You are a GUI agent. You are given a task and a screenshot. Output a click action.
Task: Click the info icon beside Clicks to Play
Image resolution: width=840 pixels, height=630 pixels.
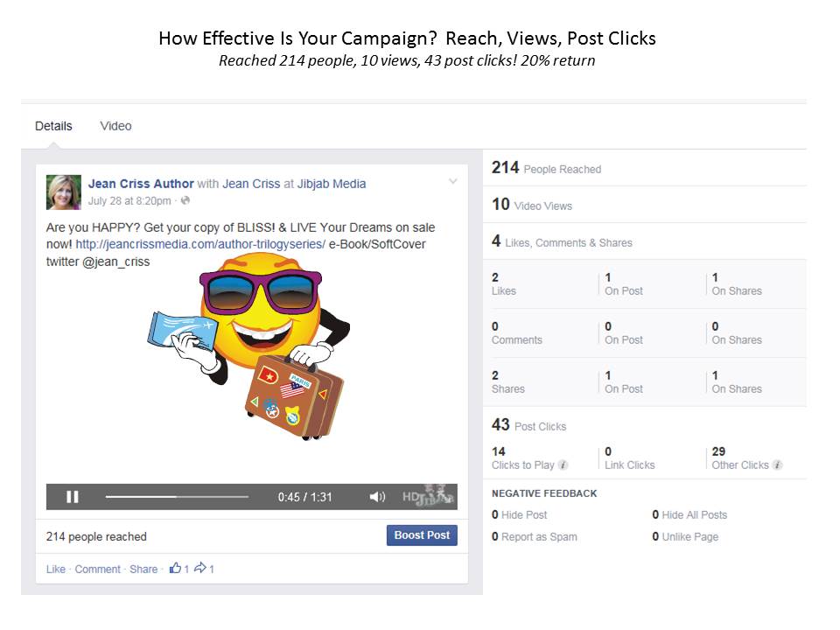point(563,465)
